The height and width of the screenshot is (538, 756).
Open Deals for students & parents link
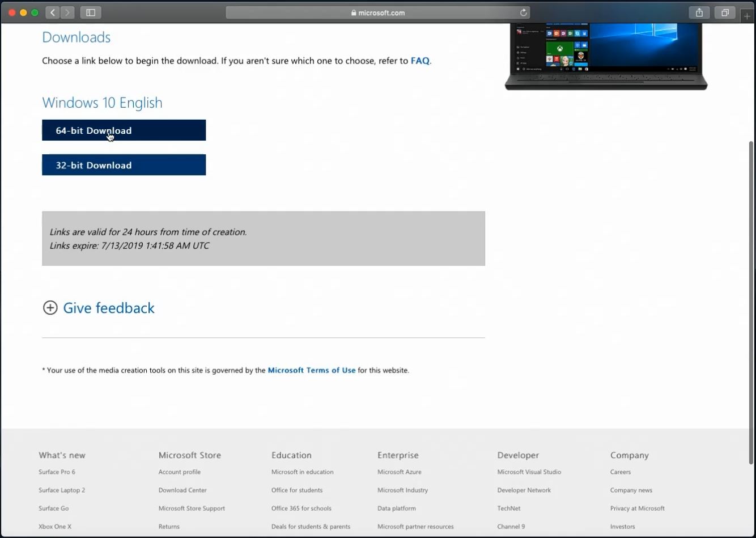(311, 526)
